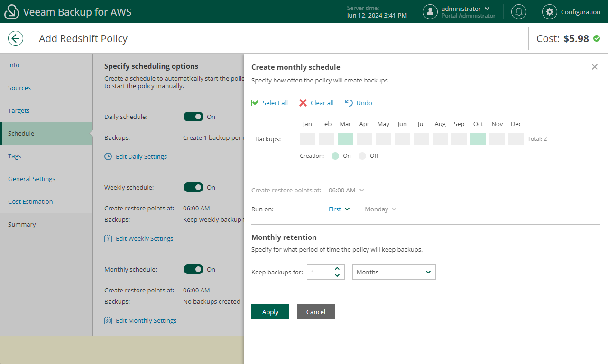Click the green cost status check icon

(x=597, y=38)
